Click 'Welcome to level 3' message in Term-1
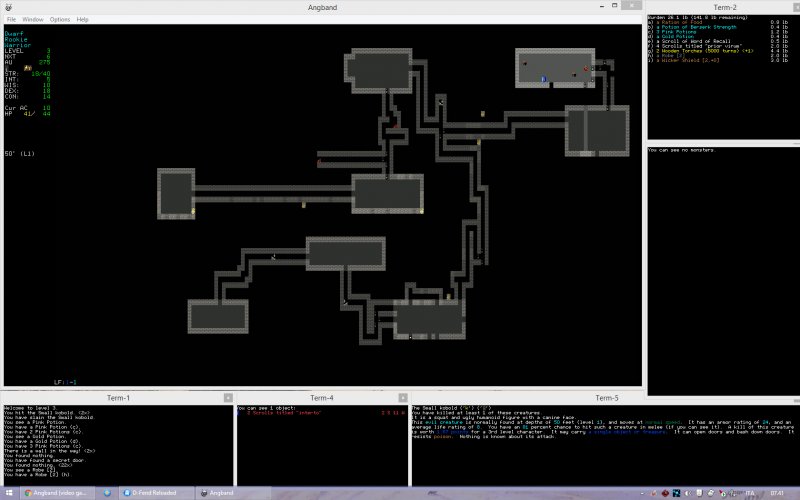 pos(30,408)
